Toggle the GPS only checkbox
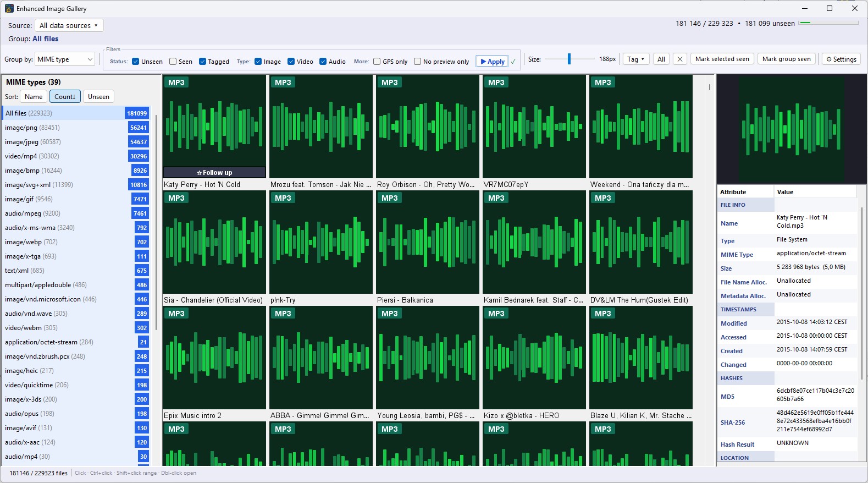The image size is (868, 483). click(x=377, y=62)
